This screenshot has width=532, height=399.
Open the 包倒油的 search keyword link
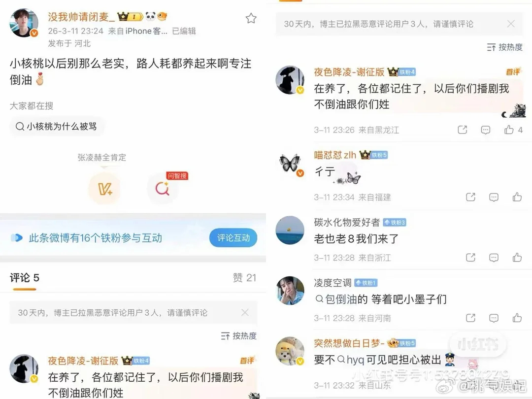(x=342, y=299)
